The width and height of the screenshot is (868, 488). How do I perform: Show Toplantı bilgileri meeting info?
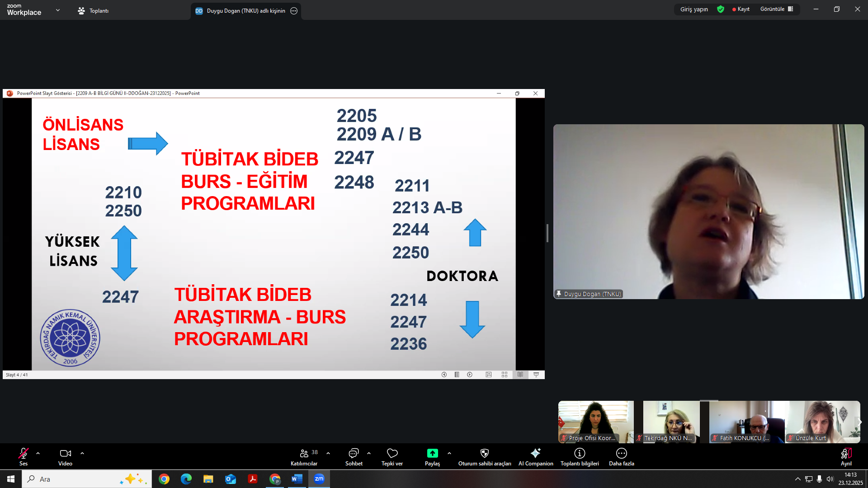[x=580, y=453]
